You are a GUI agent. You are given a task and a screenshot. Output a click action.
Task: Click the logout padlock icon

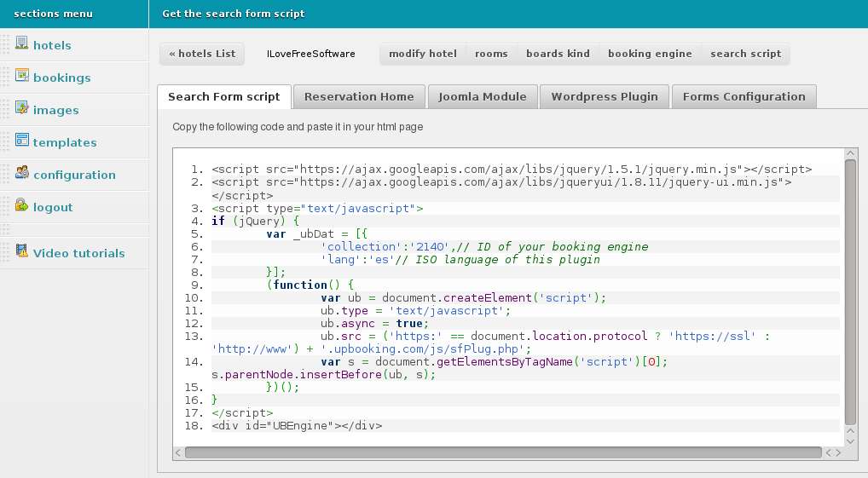22,205
